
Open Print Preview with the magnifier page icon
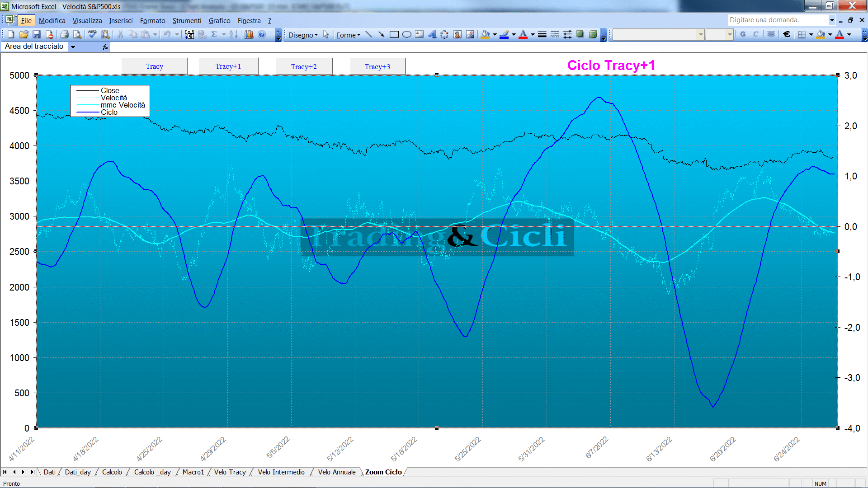(77, 34)
